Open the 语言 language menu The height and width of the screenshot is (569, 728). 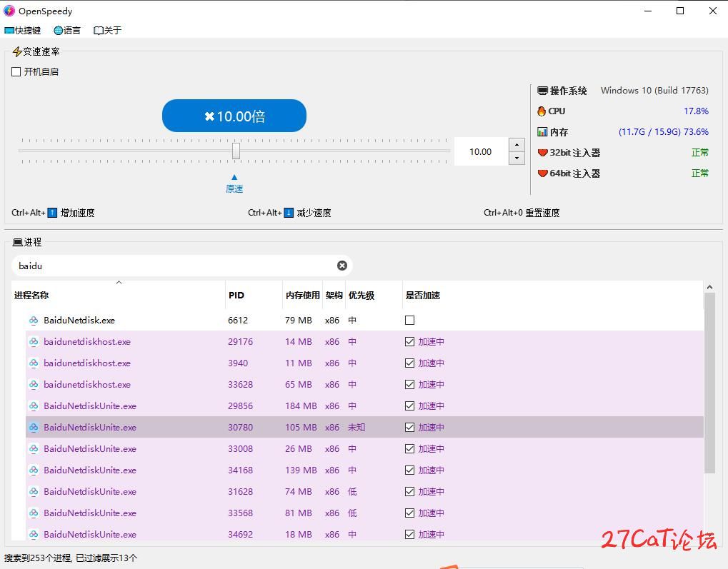click(x=67, y=31)
